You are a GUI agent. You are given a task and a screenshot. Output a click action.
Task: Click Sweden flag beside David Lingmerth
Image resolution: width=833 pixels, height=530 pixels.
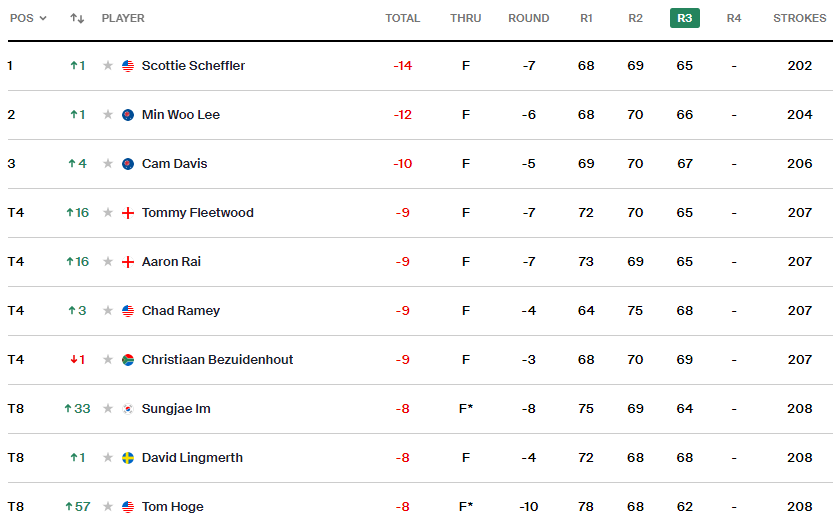tap(128, 458)
